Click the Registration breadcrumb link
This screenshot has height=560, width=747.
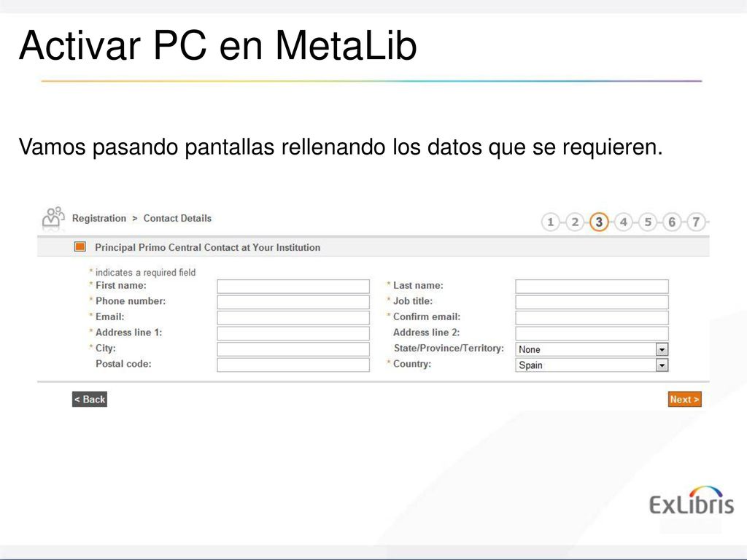pos(99,218)
